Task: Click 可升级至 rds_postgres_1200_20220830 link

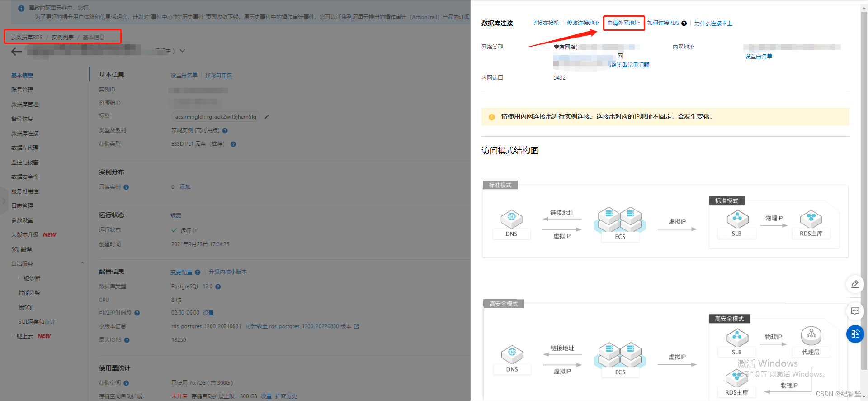Action: (298, 326)
